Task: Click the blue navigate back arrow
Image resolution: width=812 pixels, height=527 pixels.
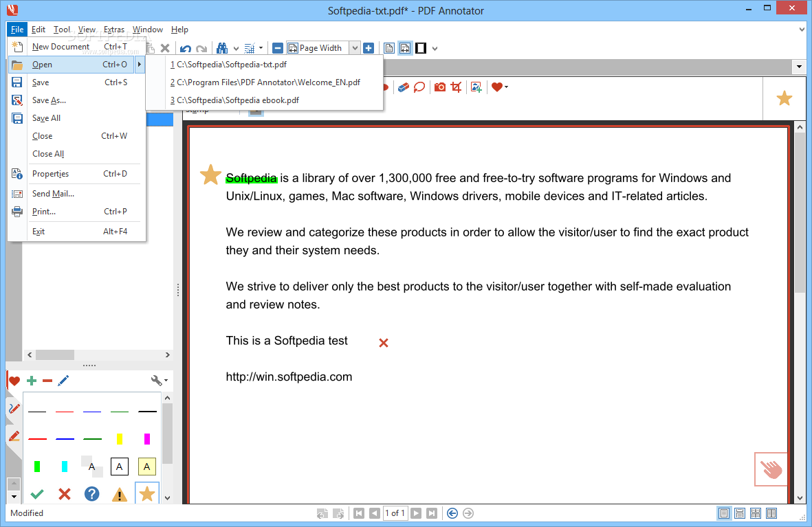Action: pos(452,513)
